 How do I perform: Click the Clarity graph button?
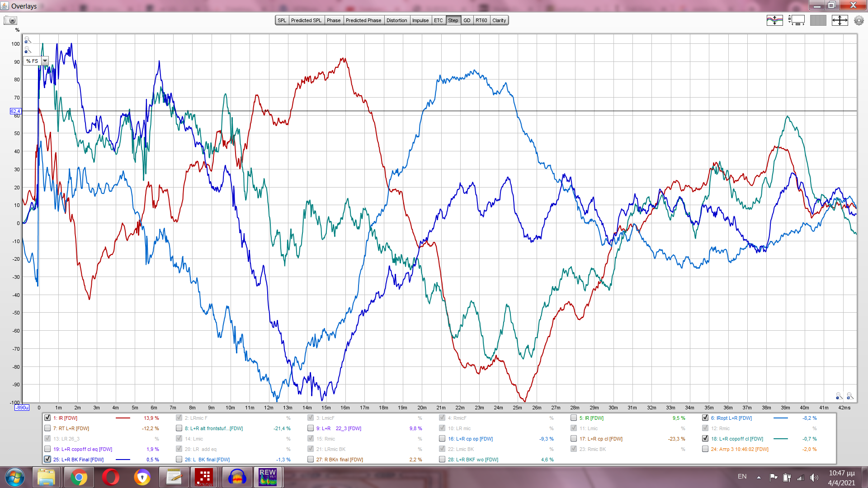pos(499,20)
